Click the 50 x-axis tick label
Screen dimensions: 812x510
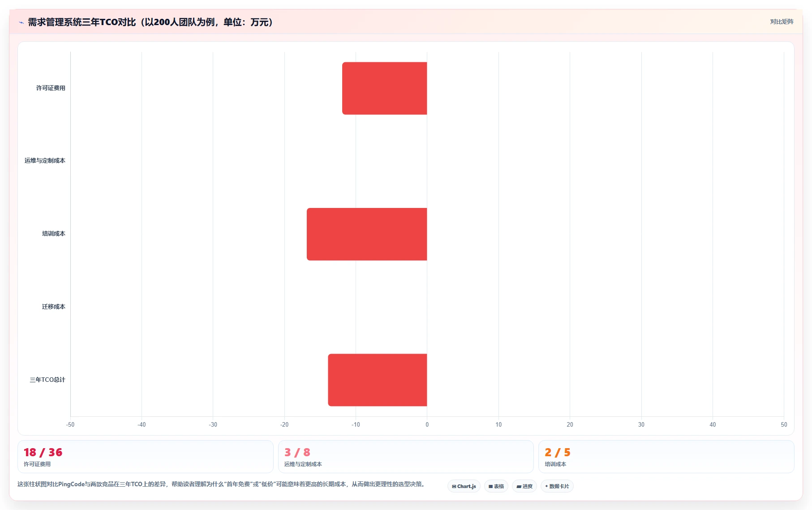(784, 425)
